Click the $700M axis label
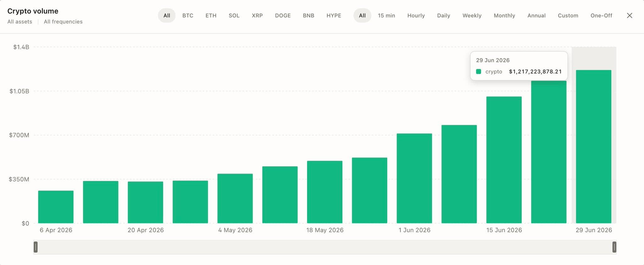This screenshot has height=265, width=644. click(x=19, y=135)
